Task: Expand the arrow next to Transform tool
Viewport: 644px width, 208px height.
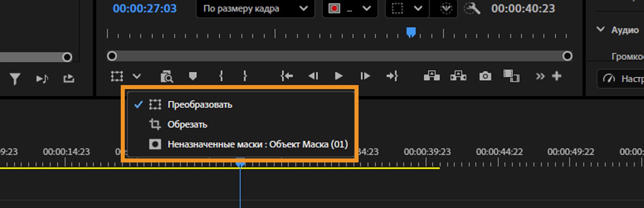Action: tap(137, 76)
